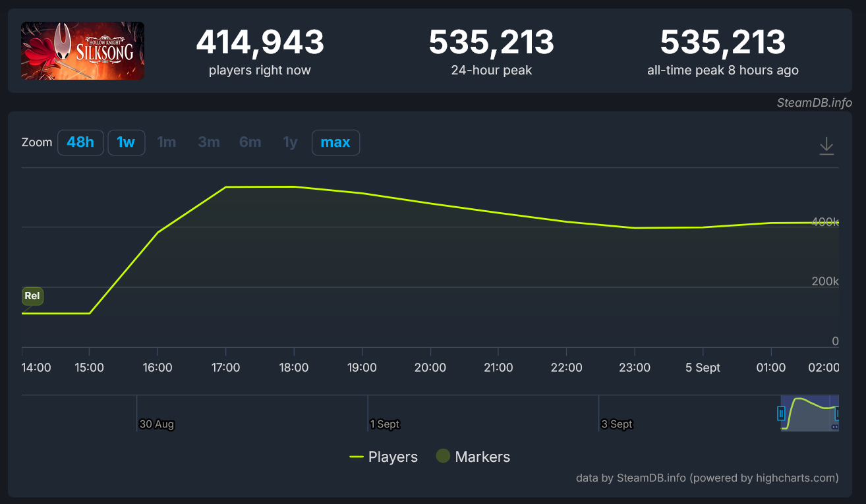Click the 17:00 x-axis label
Screen dimensions: 866x504
[225, 368]
